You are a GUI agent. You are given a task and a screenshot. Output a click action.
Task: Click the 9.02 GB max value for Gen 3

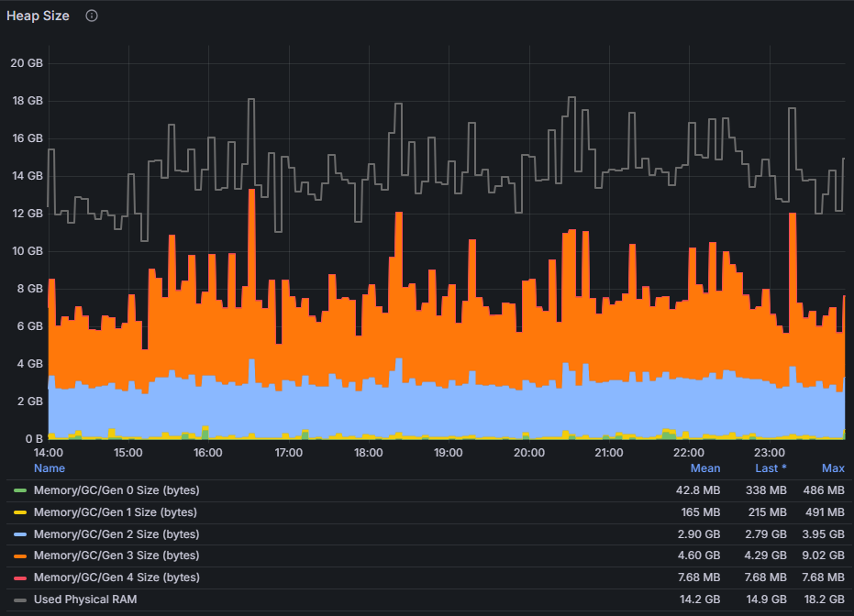tap(823, 555)
